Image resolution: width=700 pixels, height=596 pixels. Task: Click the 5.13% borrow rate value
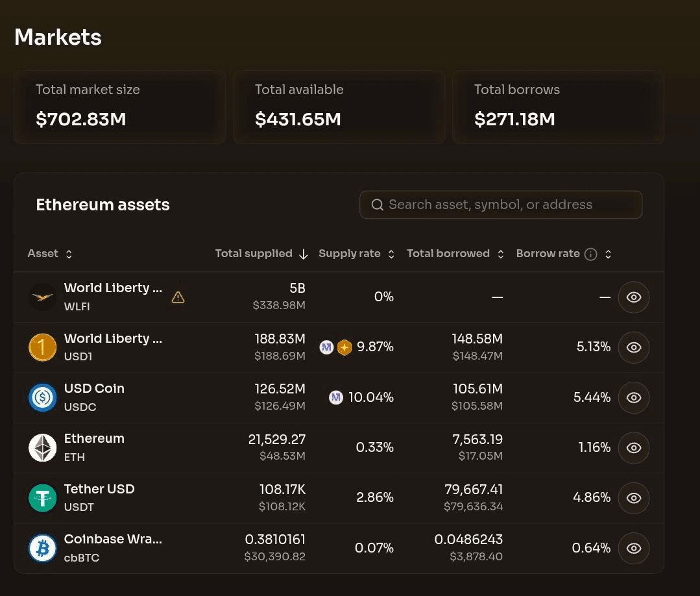tap(594, 347)
